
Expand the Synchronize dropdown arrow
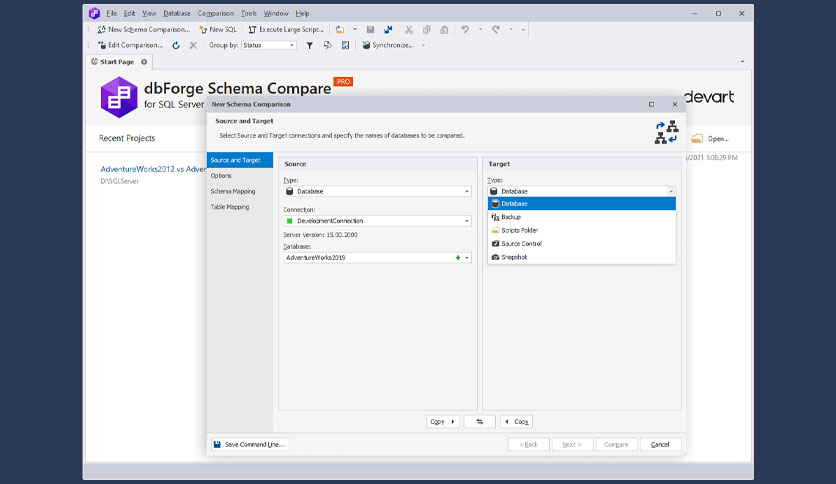(424, 45)
